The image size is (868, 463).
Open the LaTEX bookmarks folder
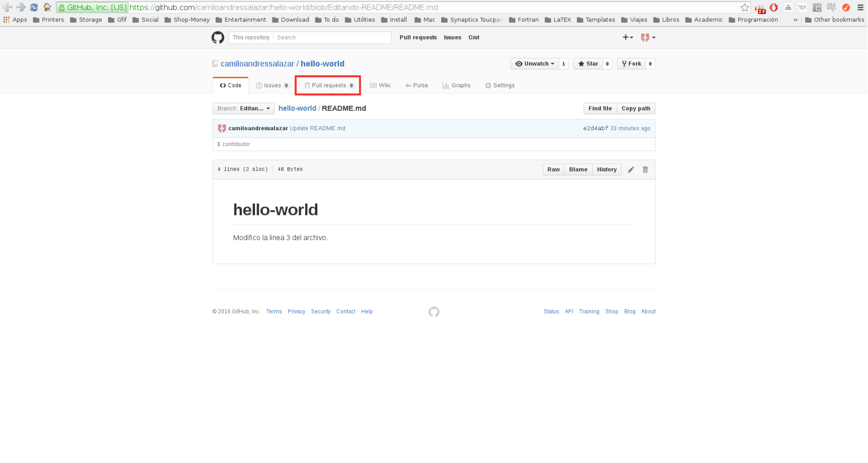558,20
